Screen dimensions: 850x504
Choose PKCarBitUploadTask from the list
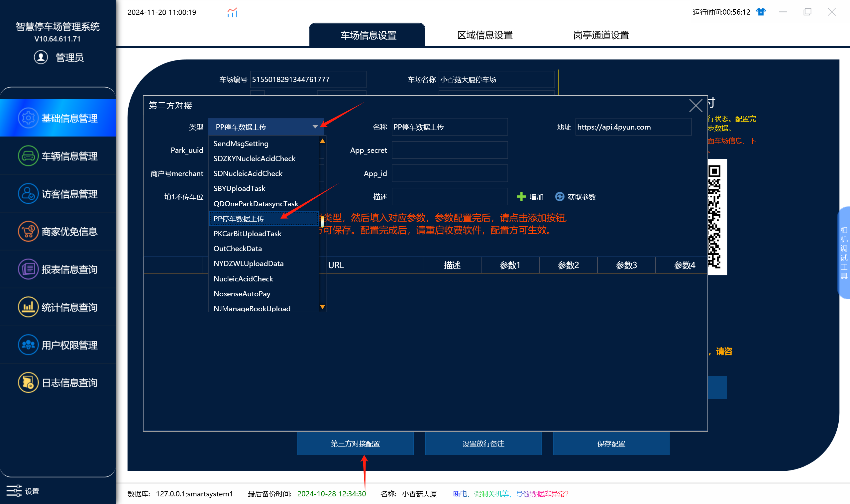click(x=264, y=234)
